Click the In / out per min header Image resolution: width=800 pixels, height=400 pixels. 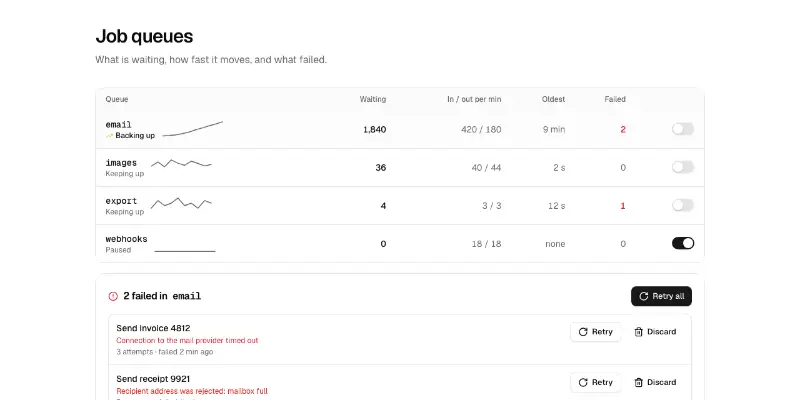[x=474, y=99]
